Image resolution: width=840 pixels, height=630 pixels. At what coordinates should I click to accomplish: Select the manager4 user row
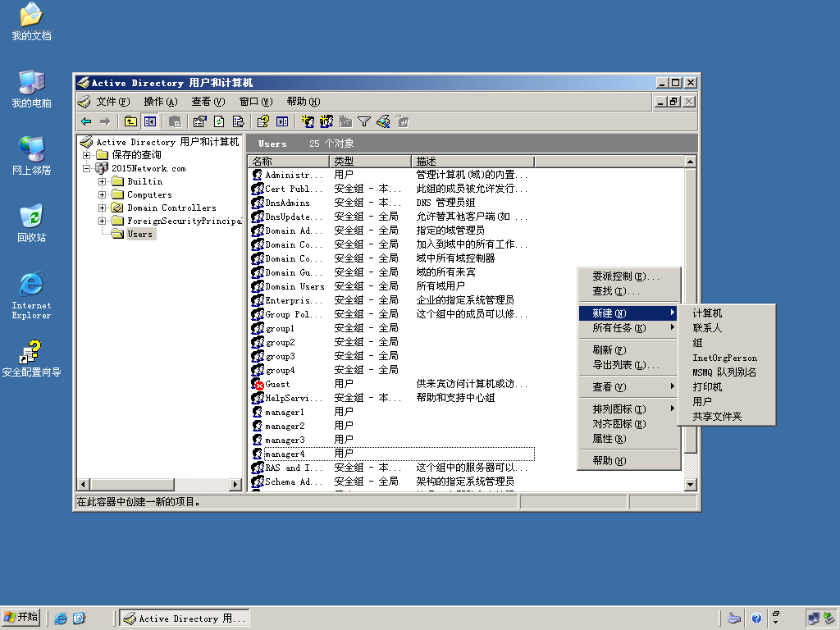click(x=393, y=454)
